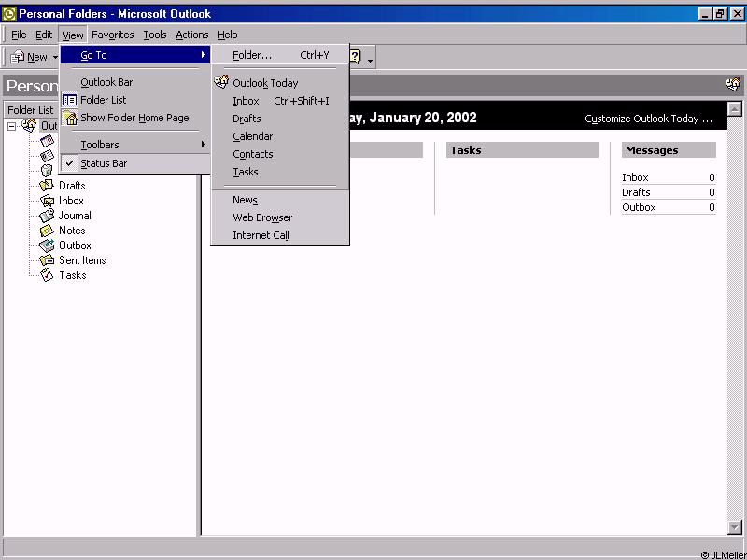Viewport: 747px width, 560px height.
Task: Open the Edit menu
Action: click(44, 35)
